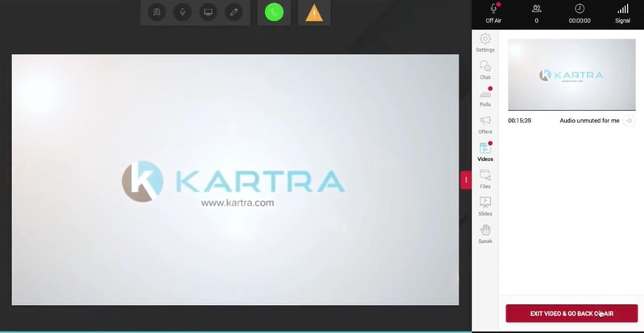Click the 'Audio unmuted for me' label
This screenshot has height=333, width=644.
[x=589, y=121]
